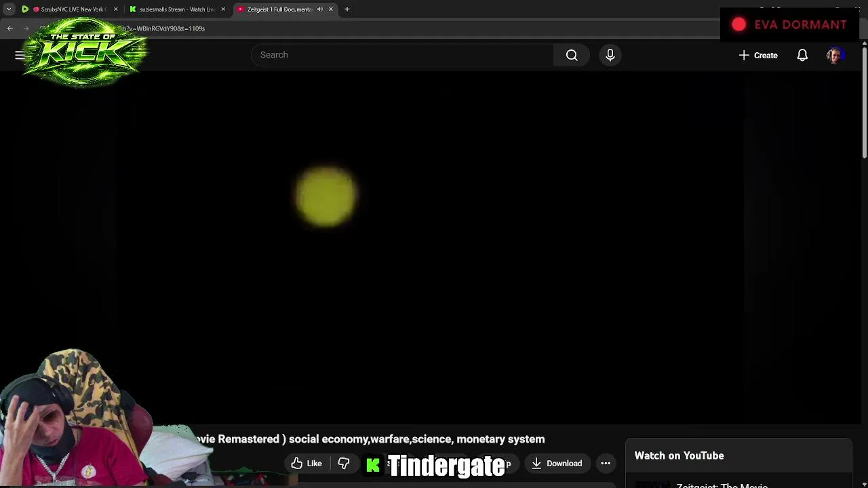Focus the YouTube search field
868x488 pixels.
403,55
